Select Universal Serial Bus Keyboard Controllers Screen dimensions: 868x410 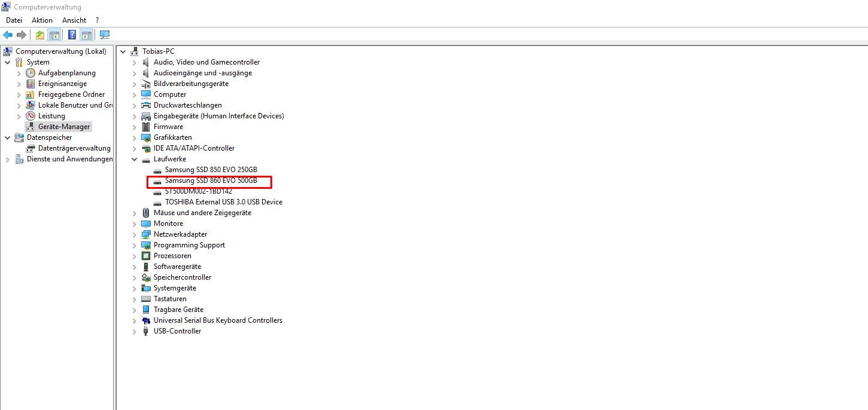[218, 320]
